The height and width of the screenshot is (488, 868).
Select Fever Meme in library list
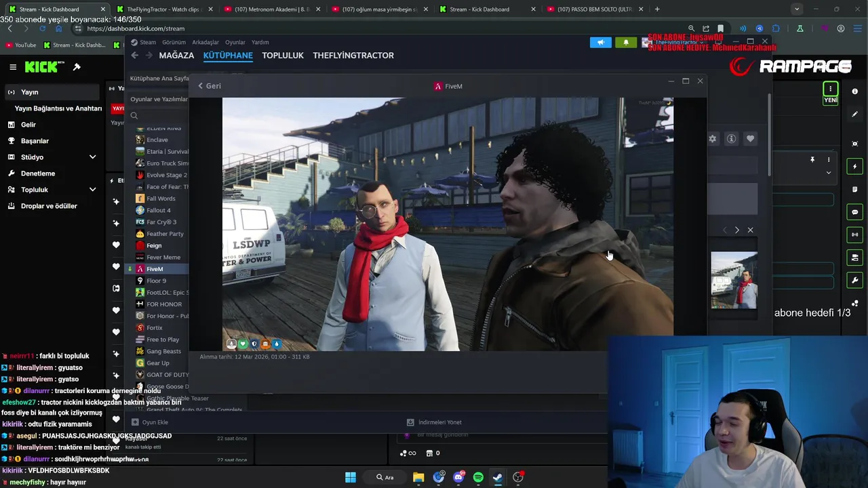point(163,258)
